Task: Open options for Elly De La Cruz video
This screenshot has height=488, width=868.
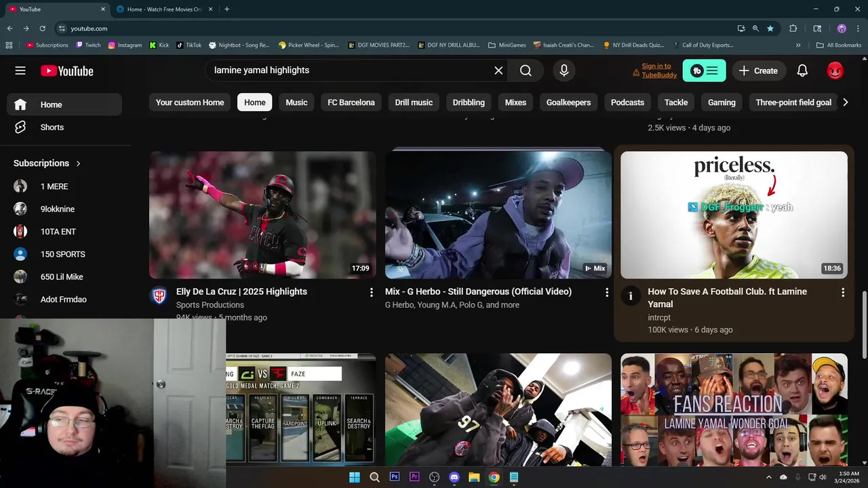Action: point(371,292)
